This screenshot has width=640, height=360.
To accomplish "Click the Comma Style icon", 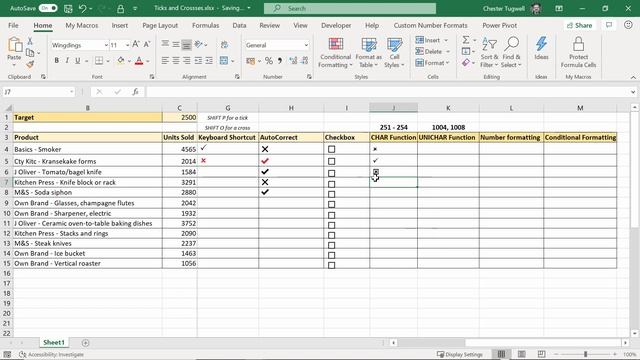I will tap(280, 61).
